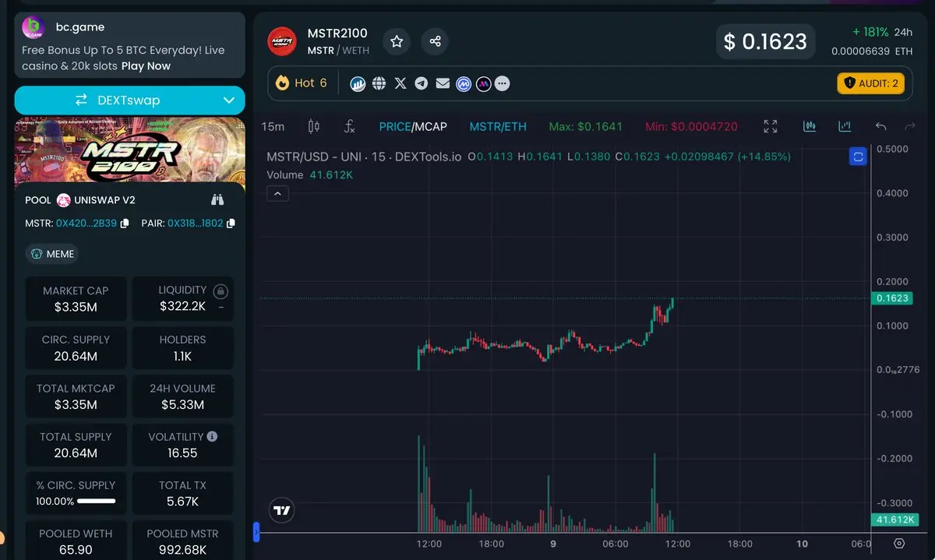Viewport: 935px width, 560px height.
Task: Click the TOTAL TX 5.67K card
Action: pyautogui.click(x=182, y=493)
